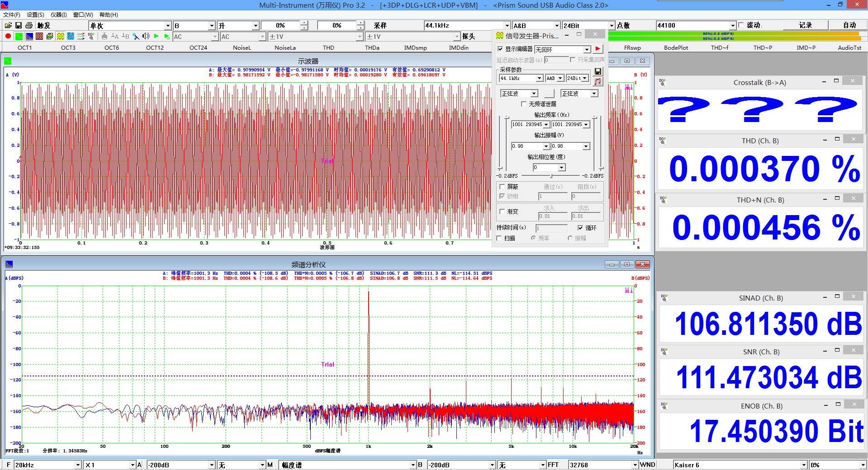868x470 pixels.
Task: Start signal generator with red play button
Action: (598, 49)
